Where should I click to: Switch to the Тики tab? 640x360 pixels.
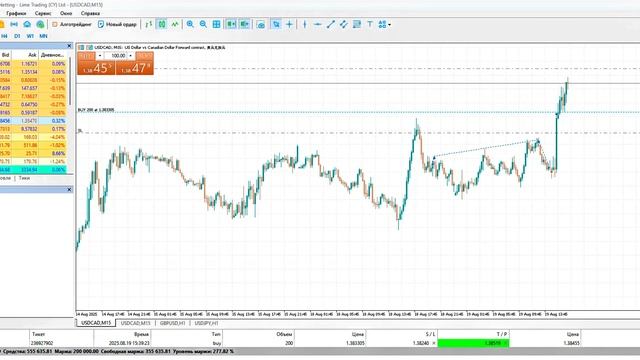(24, 178)
